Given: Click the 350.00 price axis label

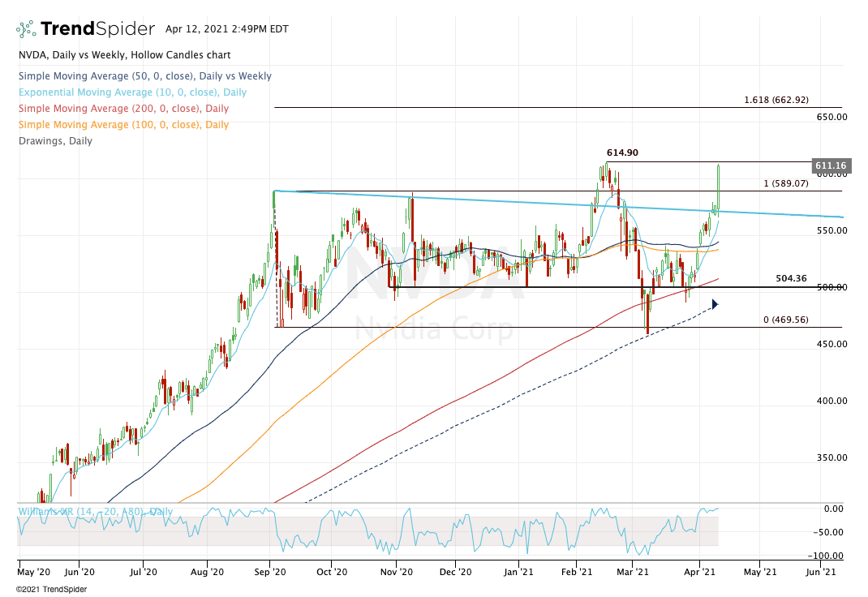Looking at the screenshot, I should pos(832,457).
